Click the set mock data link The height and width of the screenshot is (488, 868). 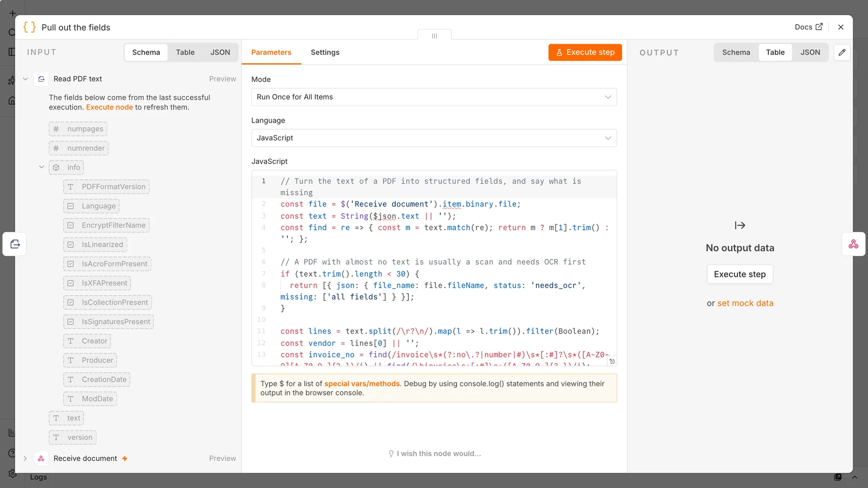[745, 303]
